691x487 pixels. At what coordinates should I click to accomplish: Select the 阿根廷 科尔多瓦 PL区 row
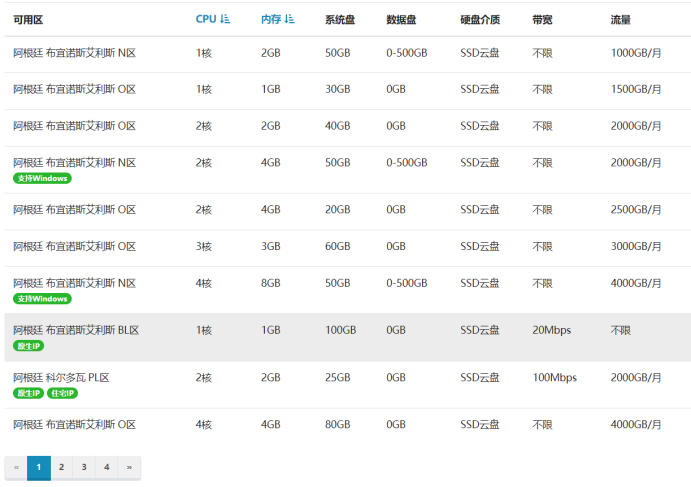pyautogui.click(x=348, y=385)
